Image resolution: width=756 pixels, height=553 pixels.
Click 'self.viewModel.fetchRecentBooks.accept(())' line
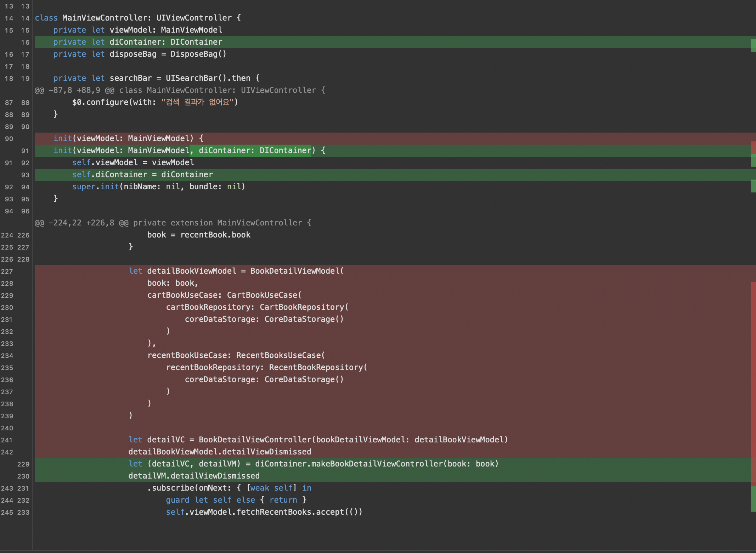click(x=264, y=512)
